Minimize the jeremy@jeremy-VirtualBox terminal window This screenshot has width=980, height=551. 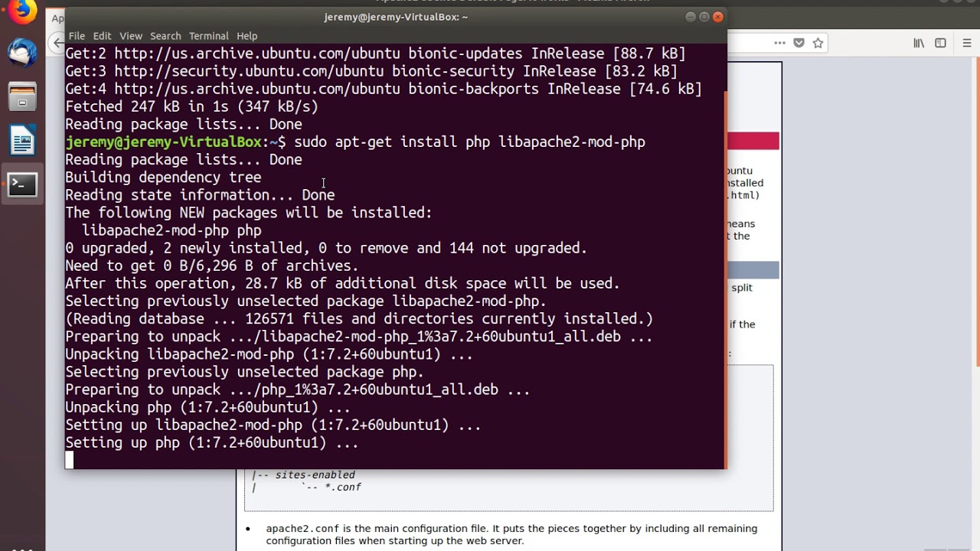click(x=690, y=17)
